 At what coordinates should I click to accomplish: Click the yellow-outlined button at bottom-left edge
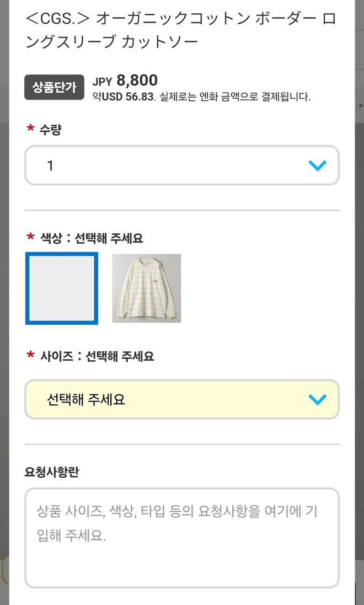pos(4,569)
